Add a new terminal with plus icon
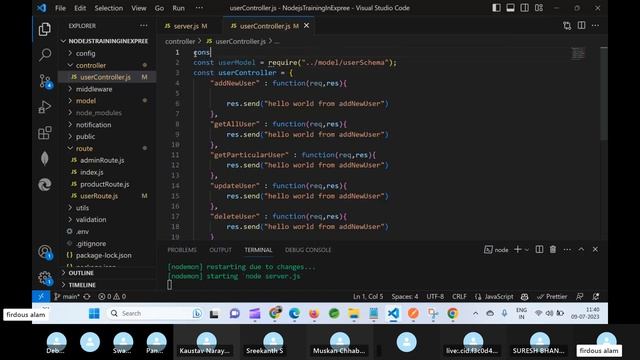640x360 pixels. (517, 249)
